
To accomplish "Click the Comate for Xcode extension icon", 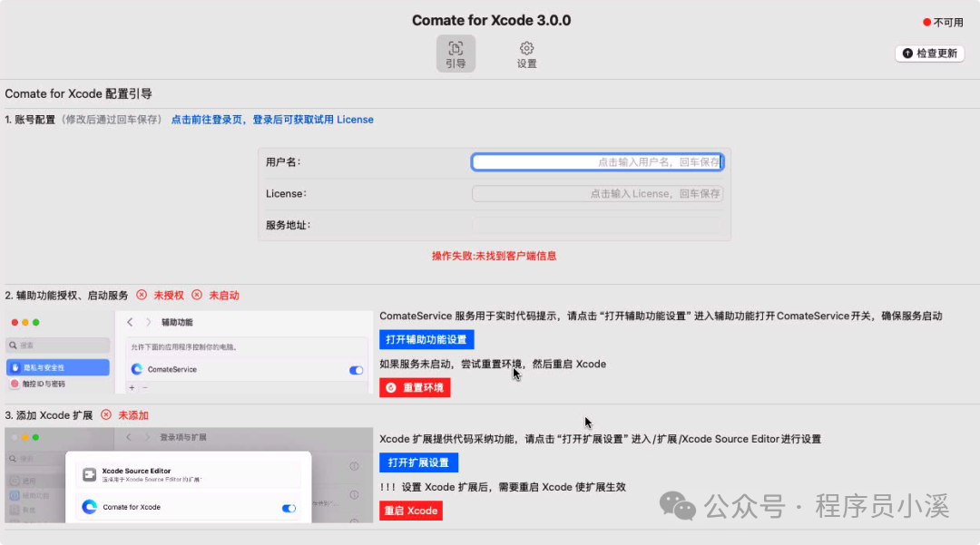I will pyautogui.click(x=89, y=507).
